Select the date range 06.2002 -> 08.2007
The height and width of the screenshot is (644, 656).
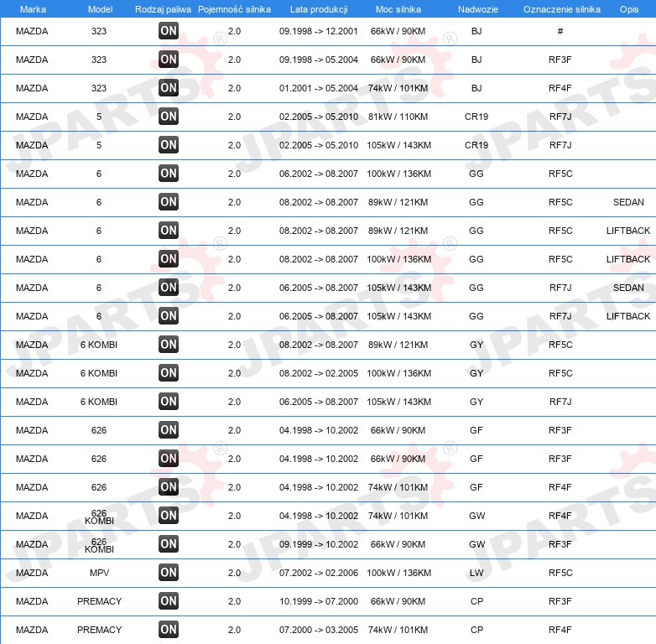click(x=319, y=174)
